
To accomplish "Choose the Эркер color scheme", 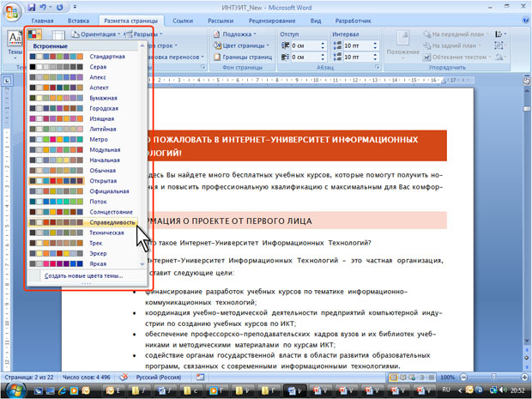I will (83, 253).
